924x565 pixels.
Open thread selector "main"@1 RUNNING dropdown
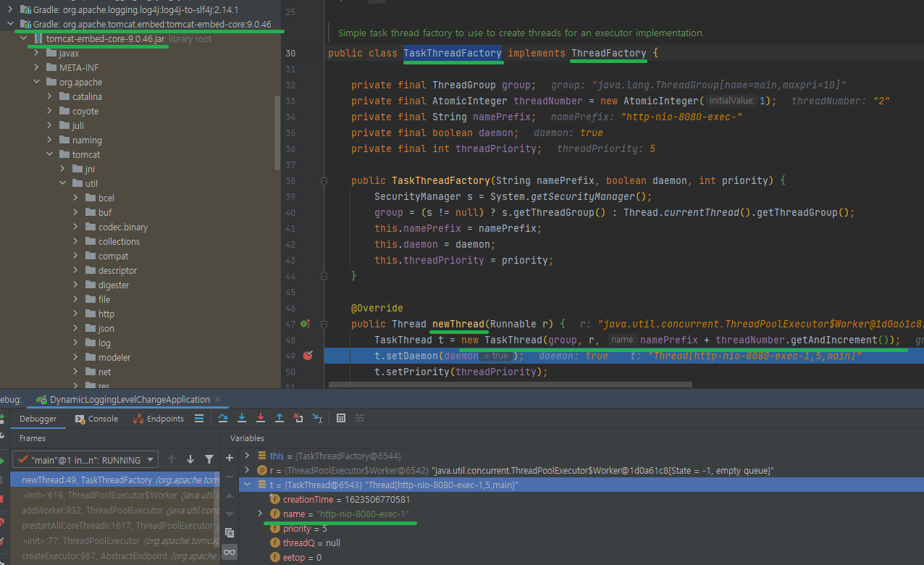coord(85,460)
